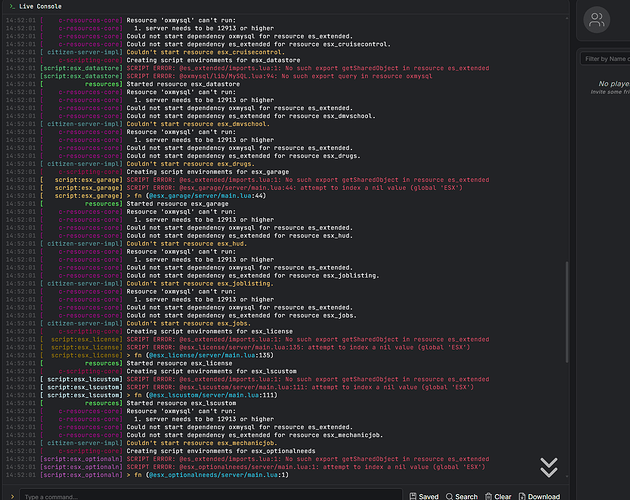Click the players avatar icon
The width and height of the screenshot is (630, 500).
click(x=597, y=20)
